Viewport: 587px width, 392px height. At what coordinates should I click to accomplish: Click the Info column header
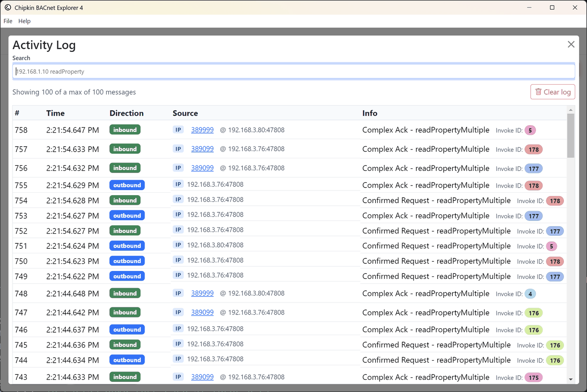pyautogui.click(x=370, y=113)
